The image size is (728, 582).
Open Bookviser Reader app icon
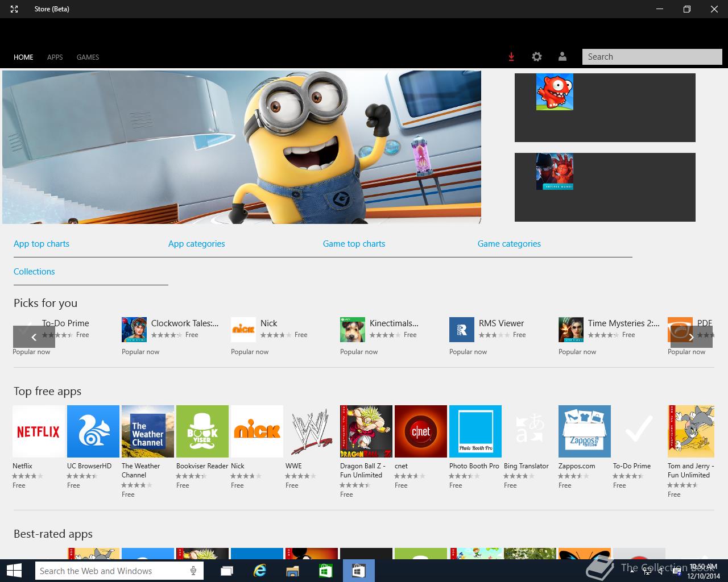(x=202, y=431)
